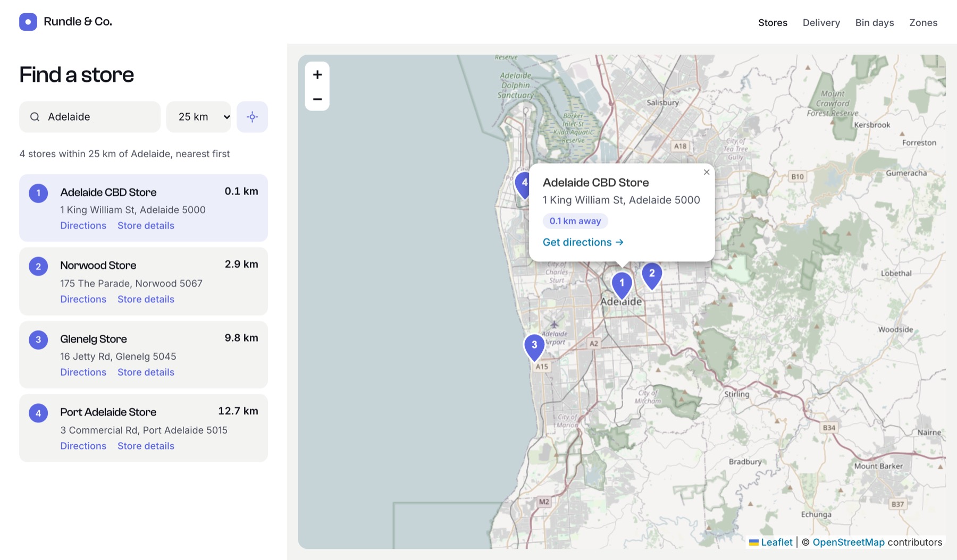Select map marker number 4
This screenshot has height=560, width=957.
tap(523, 185)
